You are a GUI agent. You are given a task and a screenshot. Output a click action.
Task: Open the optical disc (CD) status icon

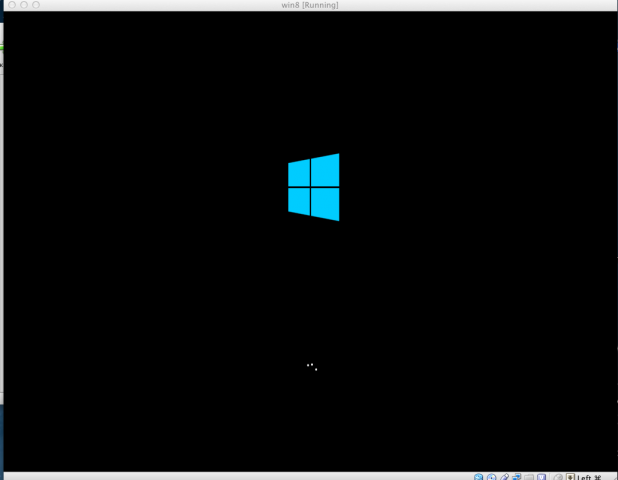click(491, 477)
